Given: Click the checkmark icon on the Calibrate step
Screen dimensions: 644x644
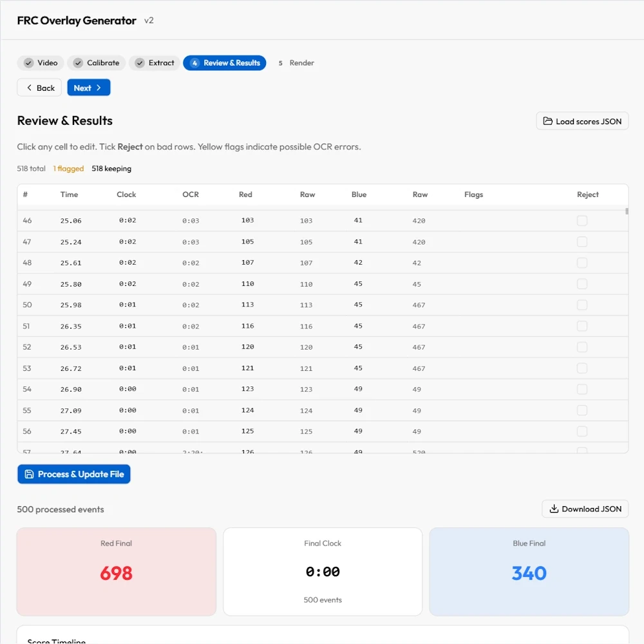Looking at the screenshot, I should (x=78, y=63).
